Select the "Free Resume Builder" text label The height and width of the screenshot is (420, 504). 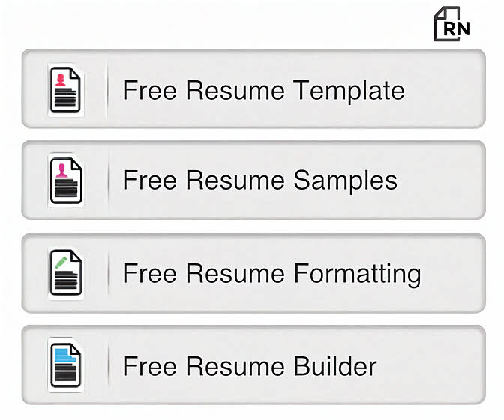(249, 366)
